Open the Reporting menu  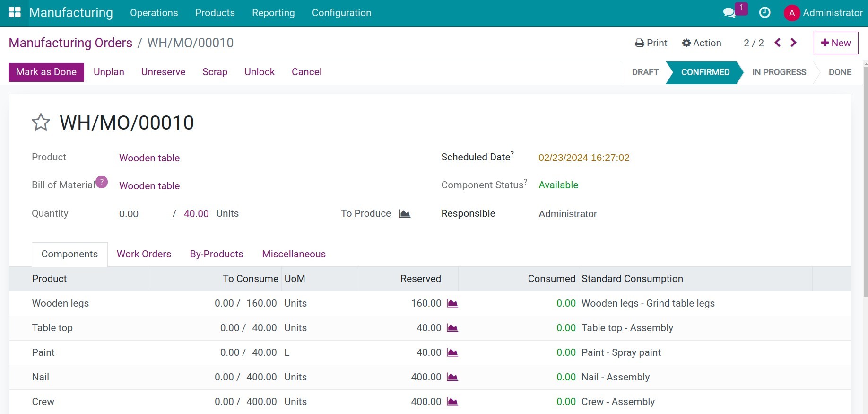click(273, 13)
